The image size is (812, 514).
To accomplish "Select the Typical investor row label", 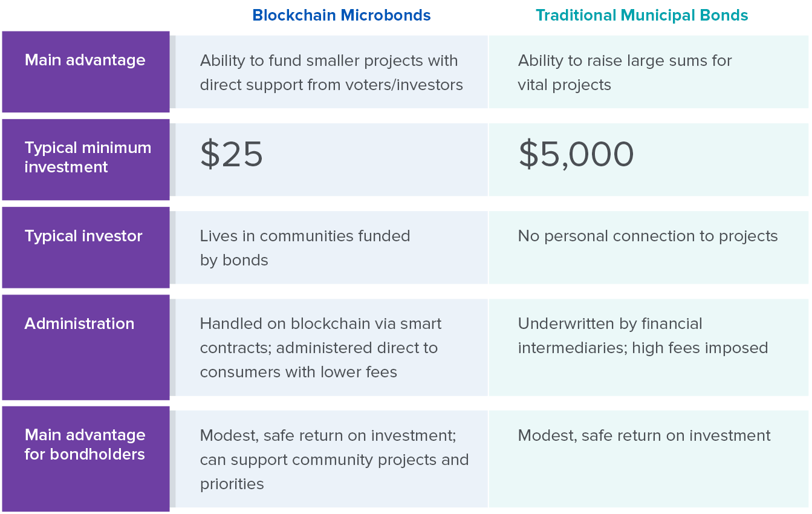I will click(x=83, y=236).
